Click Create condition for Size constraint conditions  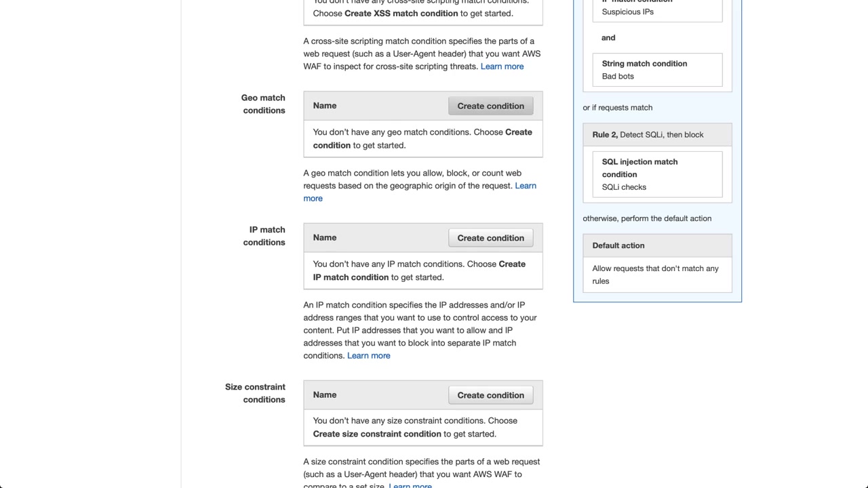(490, 395)
